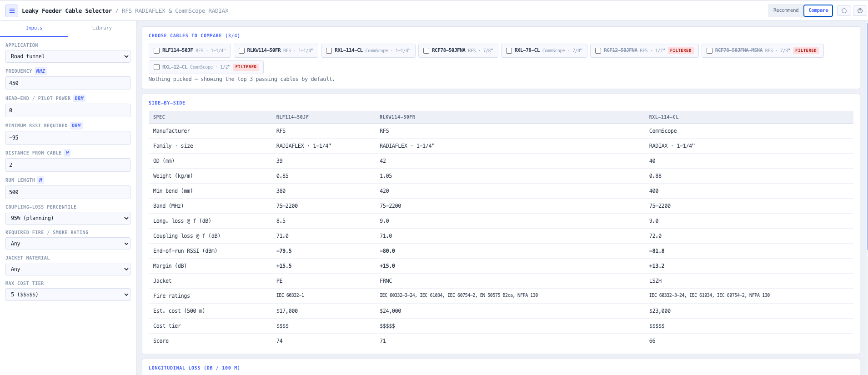868x375 pixels.
Task: Check the RLF114-50JF cable checkbox
Action: (156, 50)
